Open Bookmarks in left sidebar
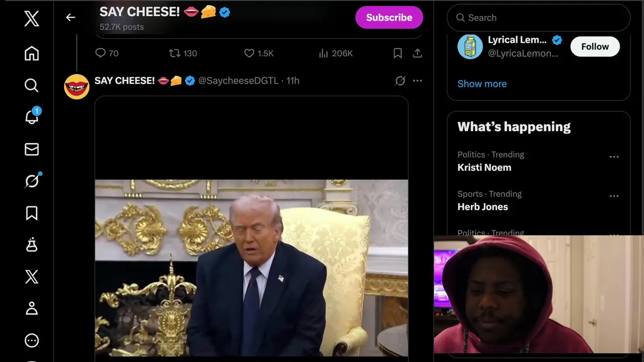Viewport: 644px width, 362px height. [32, 213]
